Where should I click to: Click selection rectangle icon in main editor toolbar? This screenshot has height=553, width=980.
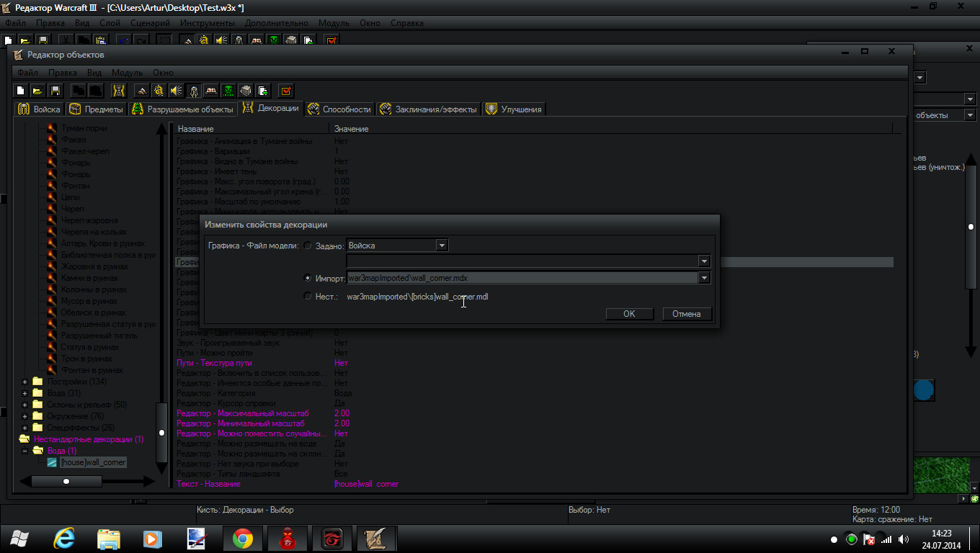[x=164, y=40]
